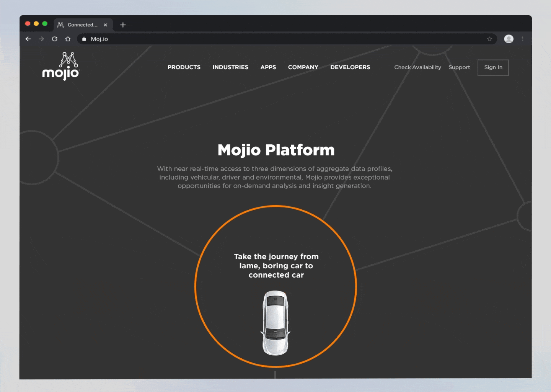Viewport: 551px width, 392px height.
Task: Click the Sign In button
Action: point(493,67)
